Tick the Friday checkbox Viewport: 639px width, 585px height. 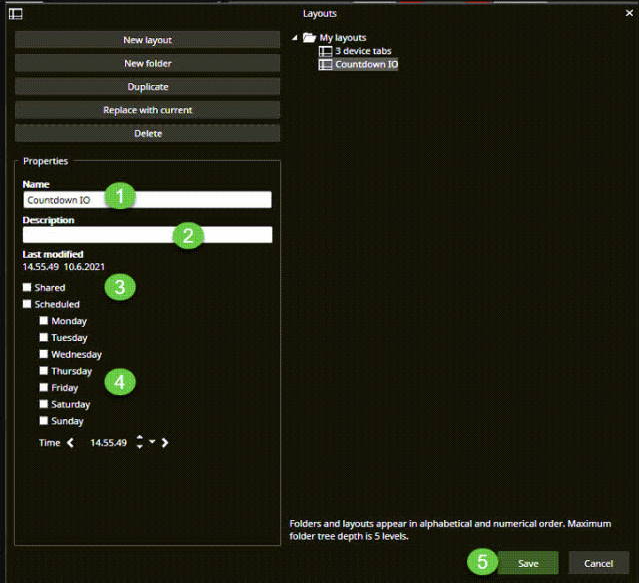click(44, 387)
